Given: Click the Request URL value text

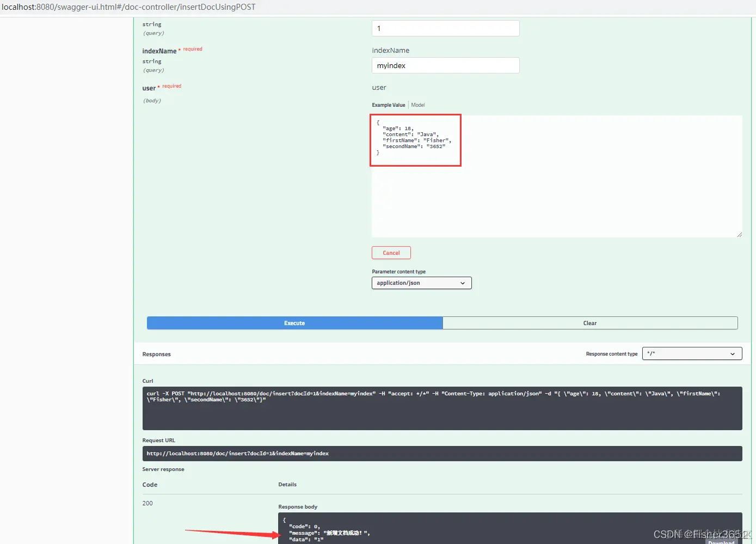Looking at the screenshot, I should 237,454.
